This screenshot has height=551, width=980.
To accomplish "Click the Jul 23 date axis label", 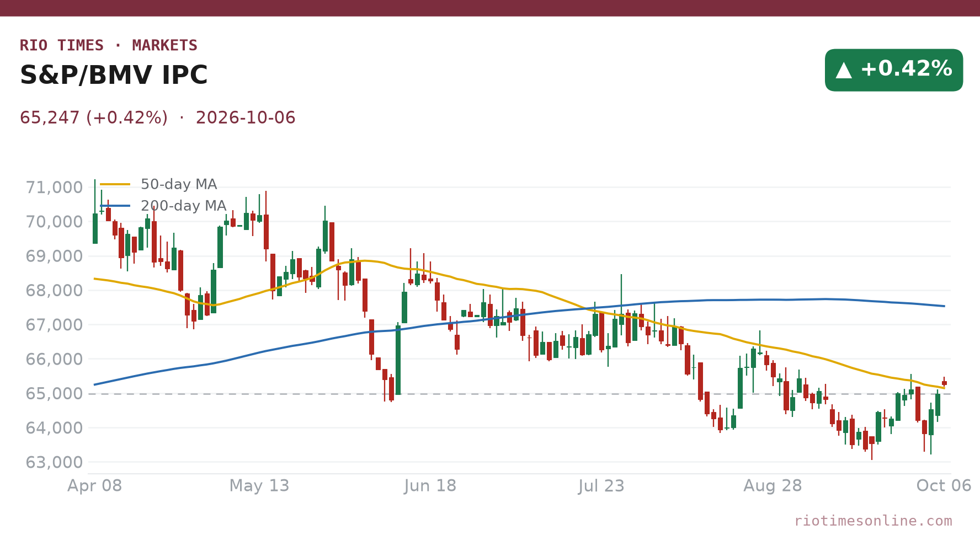I will [601, 486].
